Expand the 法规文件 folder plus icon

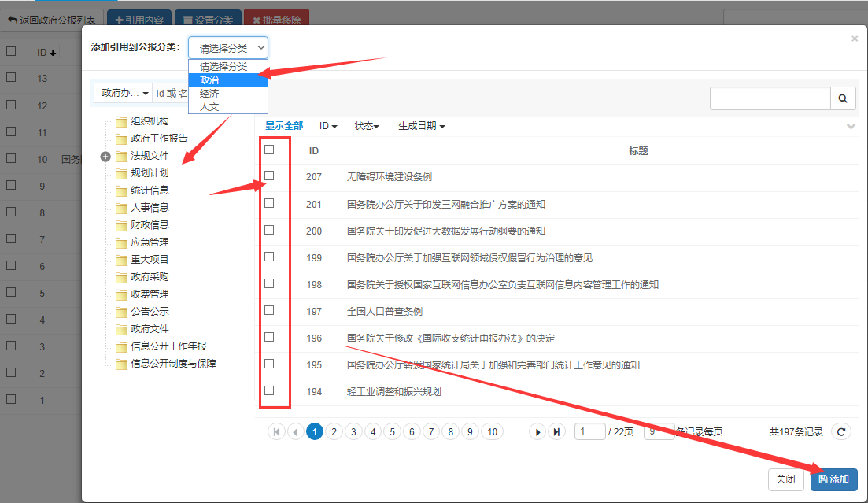[x=106, y=156]
